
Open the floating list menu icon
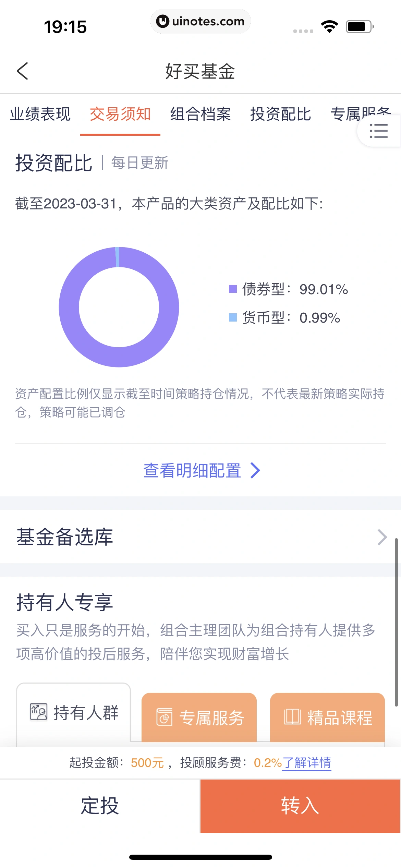(379, 131)
